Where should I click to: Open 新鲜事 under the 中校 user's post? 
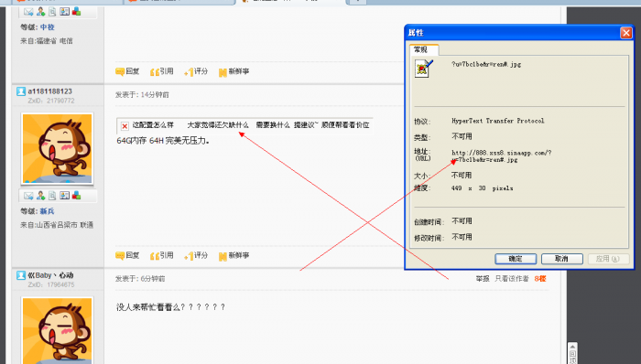(x=234, y=72)
